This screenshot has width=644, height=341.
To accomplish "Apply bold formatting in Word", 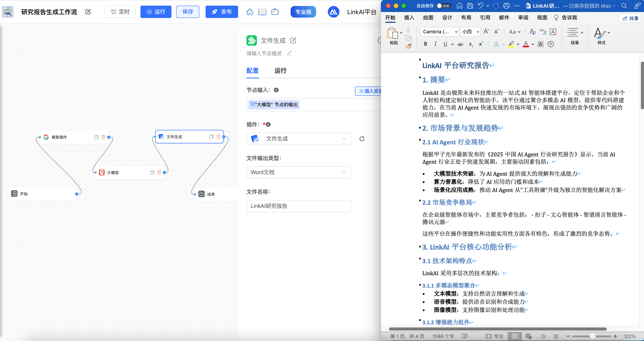I will [x=425, y=44].
